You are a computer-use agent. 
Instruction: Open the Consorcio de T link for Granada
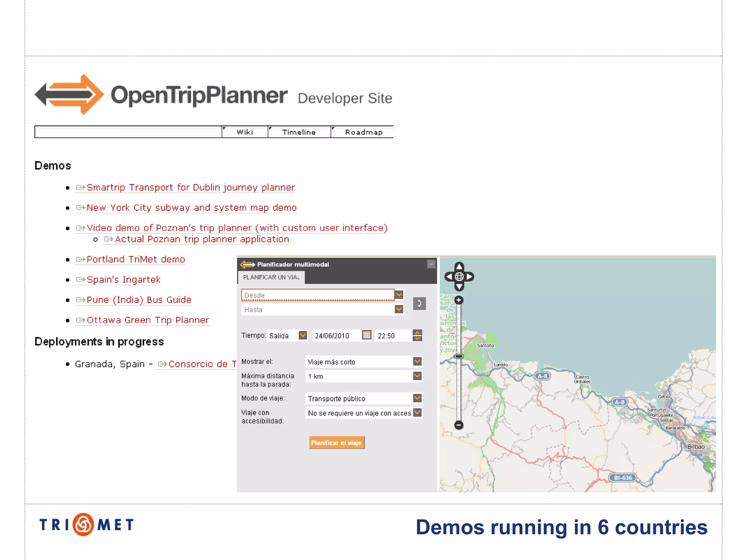click(x=202, y=364)
